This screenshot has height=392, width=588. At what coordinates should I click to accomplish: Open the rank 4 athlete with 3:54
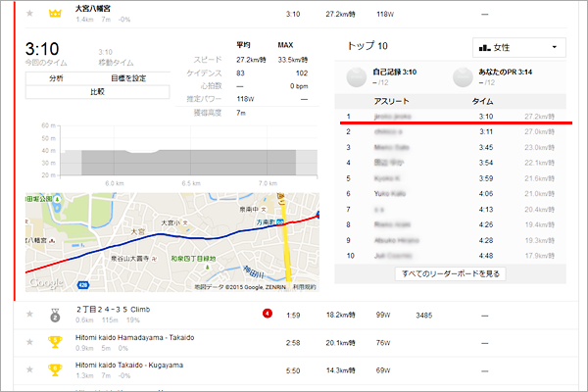point(388,163)
